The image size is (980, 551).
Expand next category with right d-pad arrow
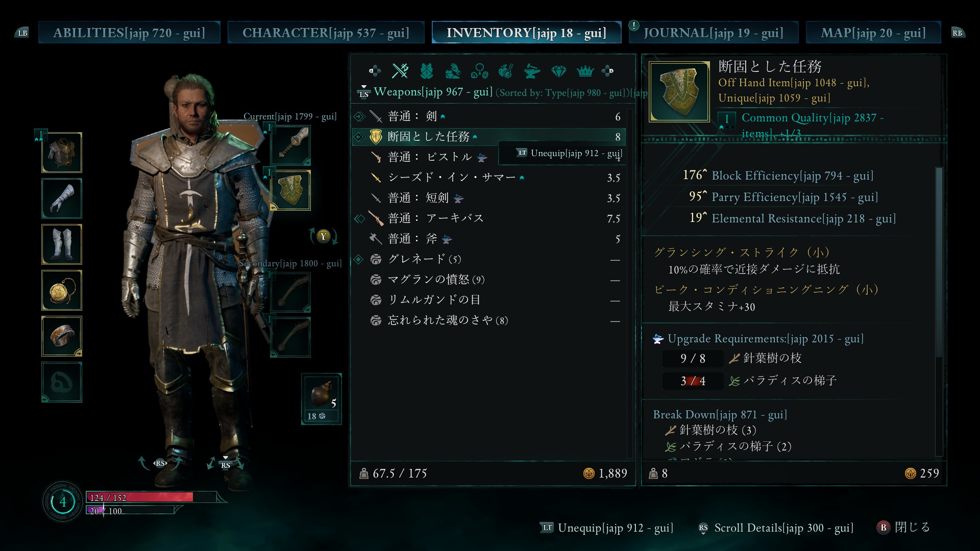608,71
